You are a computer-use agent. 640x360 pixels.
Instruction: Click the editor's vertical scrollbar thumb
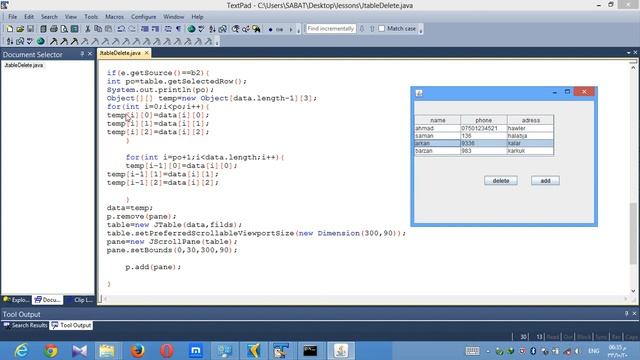pyautogui.click(x=633, y=233)
